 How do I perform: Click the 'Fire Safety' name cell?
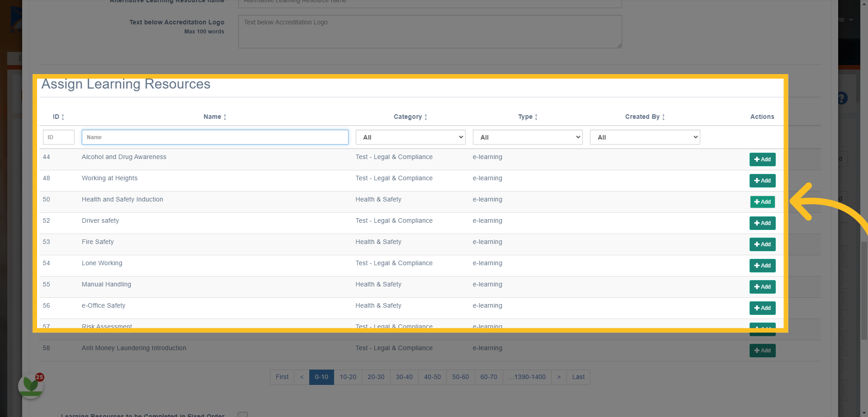[98, 242]
